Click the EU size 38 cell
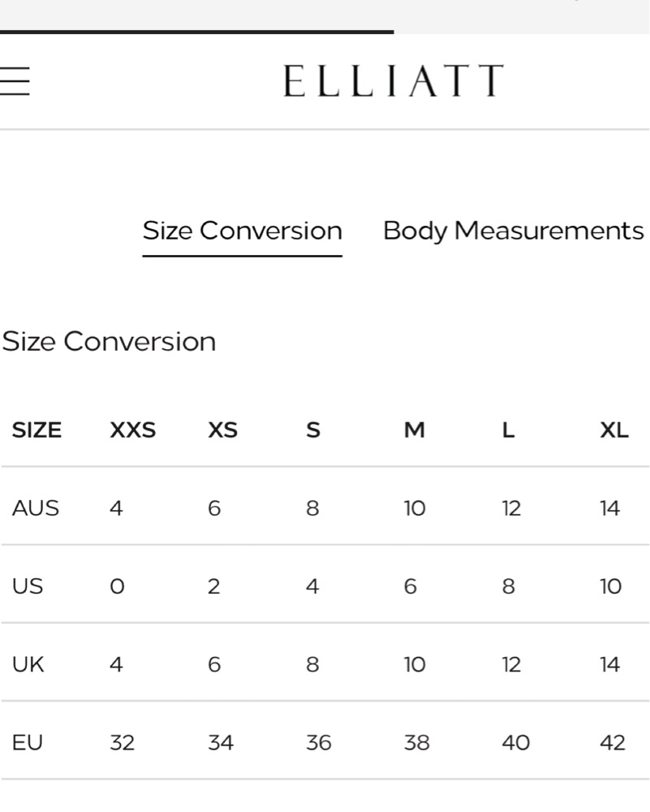 pyautogui.click(x=416, y=743)
